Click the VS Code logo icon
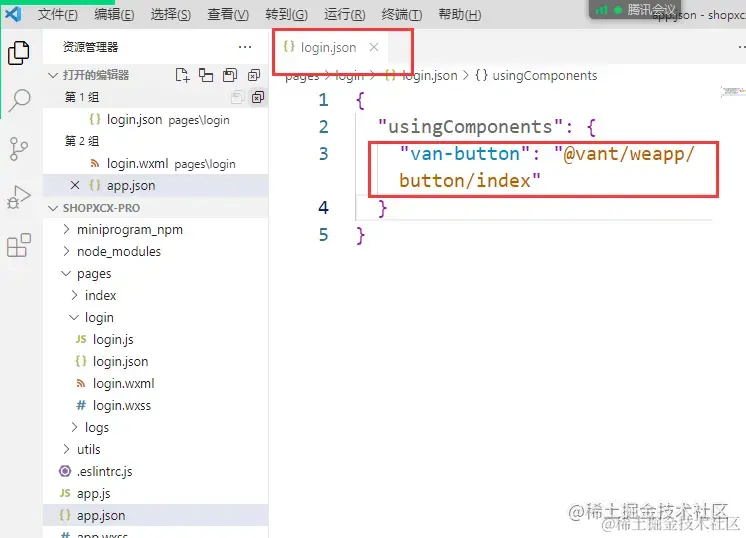This screenshot has height=538, width=746. (x=13, y=14)
